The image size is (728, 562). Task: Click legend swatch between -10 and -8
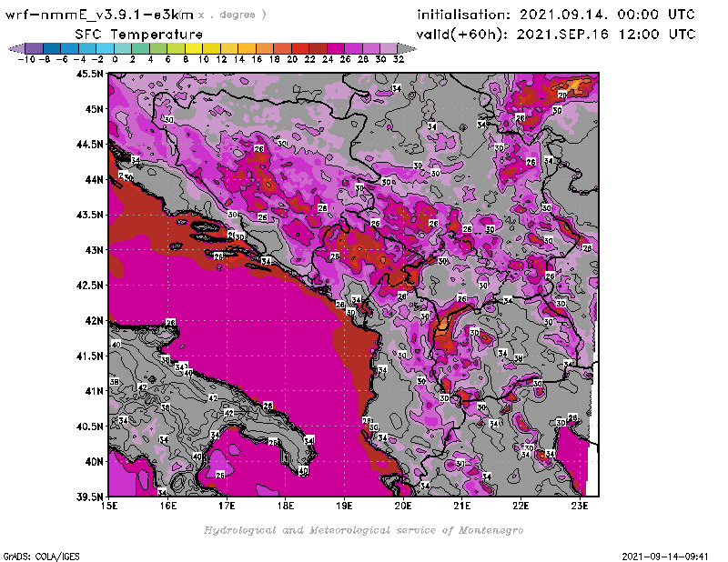click(x=35, y=48)
